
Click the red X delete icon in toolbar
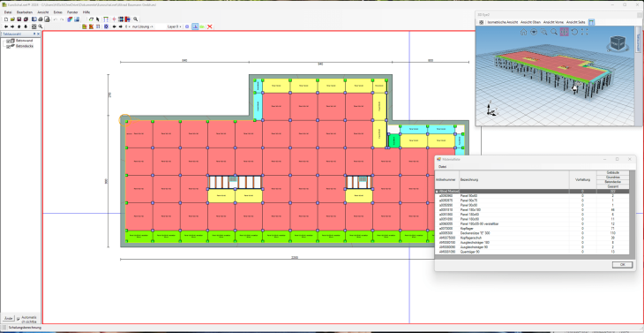(x=210, y=26)
